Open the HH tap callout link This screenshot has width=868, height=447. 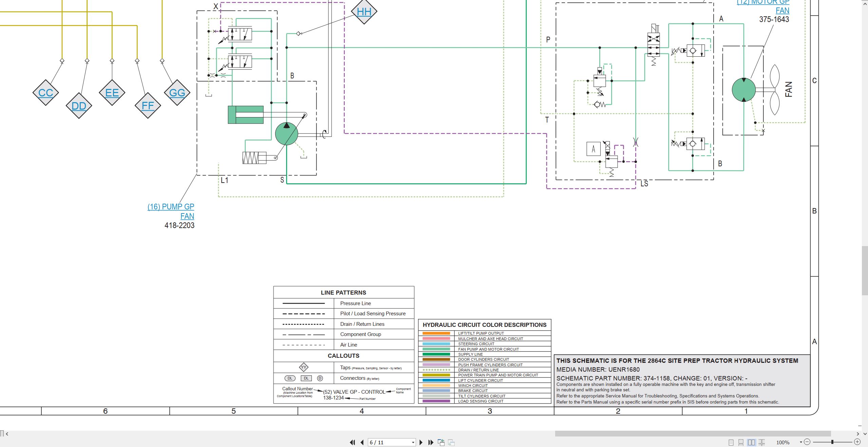(x=364, y=12)
